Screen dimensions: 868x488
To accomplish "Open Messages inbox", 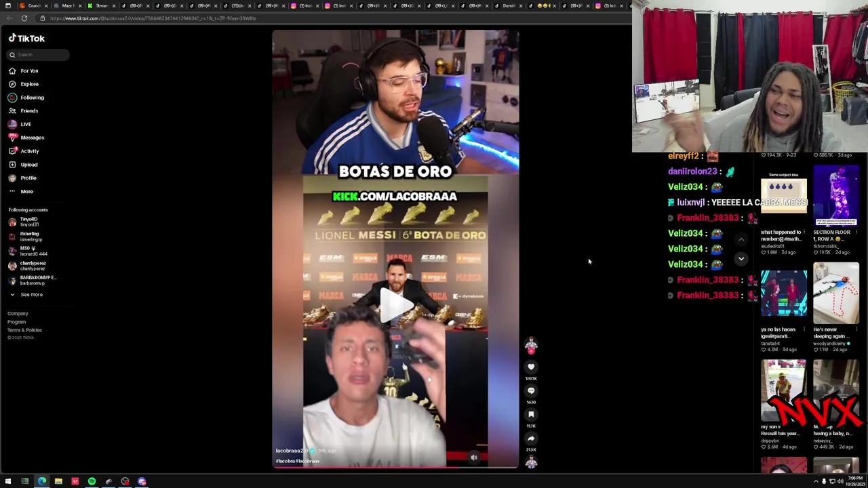I will click(26, 138).
